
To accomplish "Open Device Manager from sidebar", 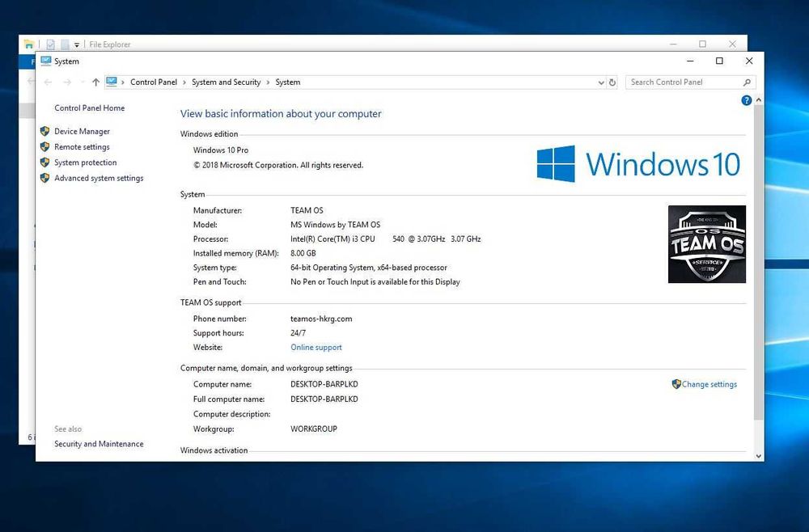I will tap(82, 132).
